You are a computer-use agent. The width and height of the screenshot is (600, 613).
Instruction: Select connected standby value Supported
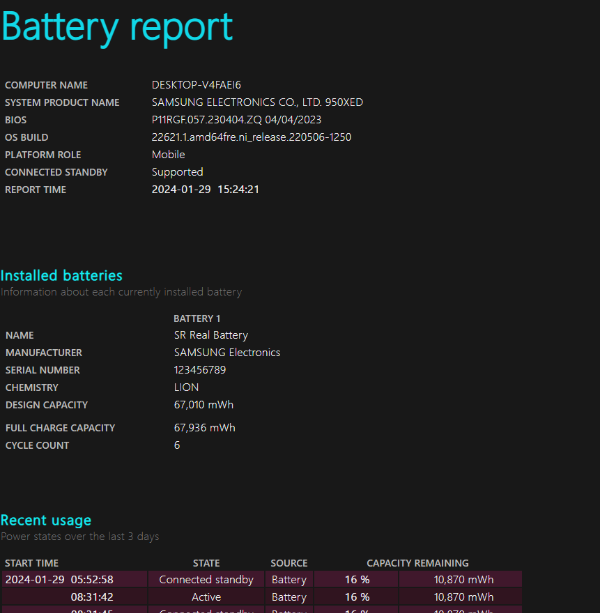(177, 172)
